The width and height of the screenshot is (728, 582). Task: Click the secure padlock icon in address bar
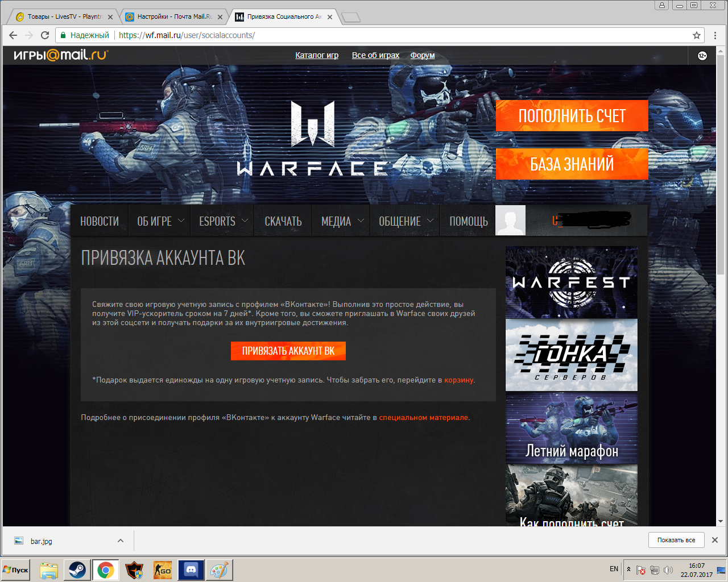[64, 35]
